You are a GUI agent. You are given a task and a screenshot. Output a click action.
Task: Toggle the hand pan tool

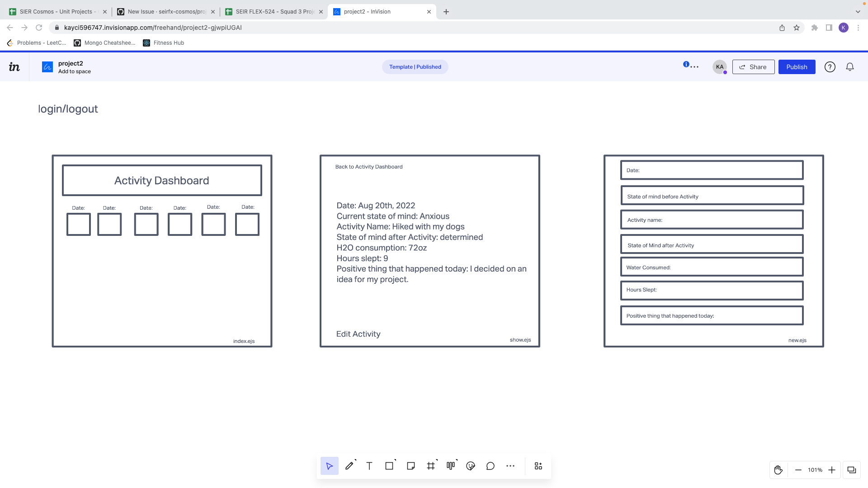click(778, 470)
